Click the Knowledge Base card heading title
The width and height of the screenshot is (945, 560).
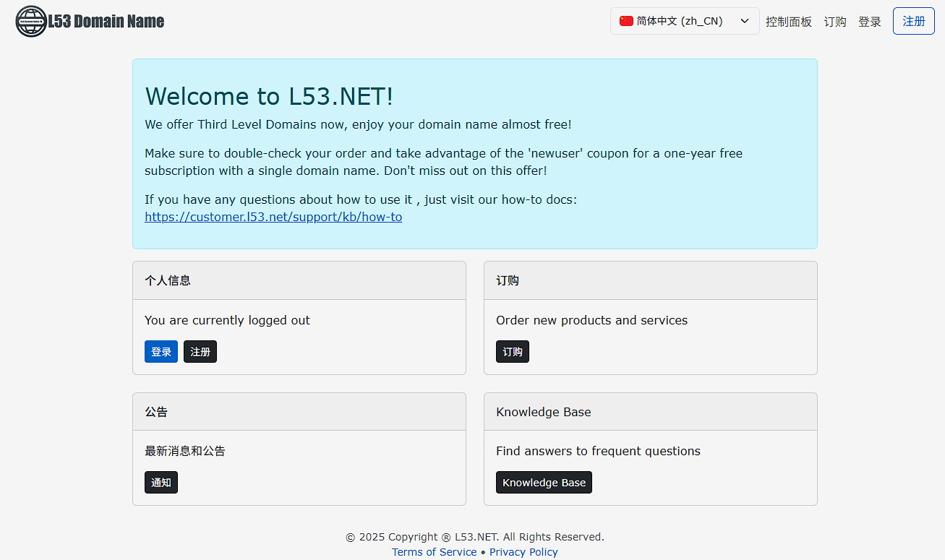tap(543, 412)
